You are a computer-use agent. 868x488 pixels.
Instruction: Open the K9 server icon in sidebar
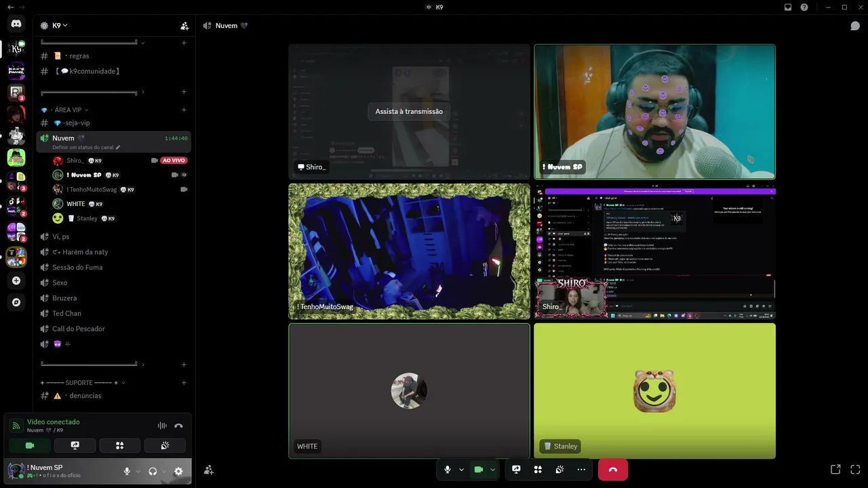(16, 48)
